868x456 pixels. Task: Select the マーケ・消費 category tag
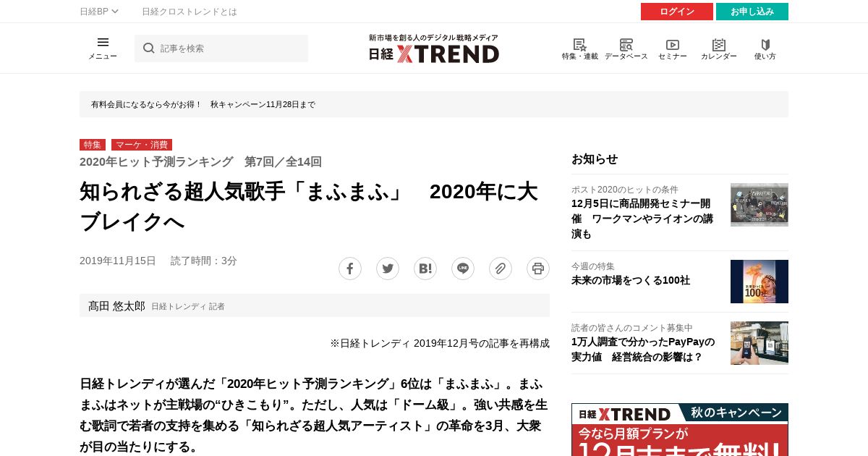(x=142, y=145)
